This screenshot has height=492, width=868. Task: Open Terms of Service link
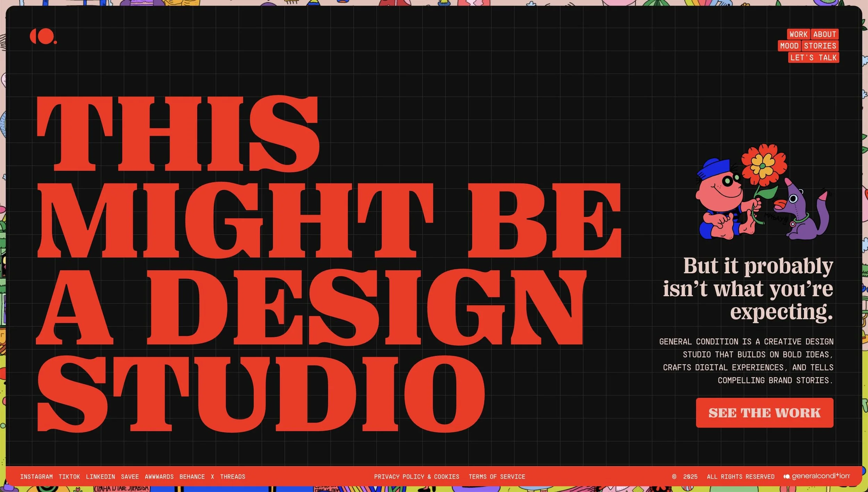point(497,477)
